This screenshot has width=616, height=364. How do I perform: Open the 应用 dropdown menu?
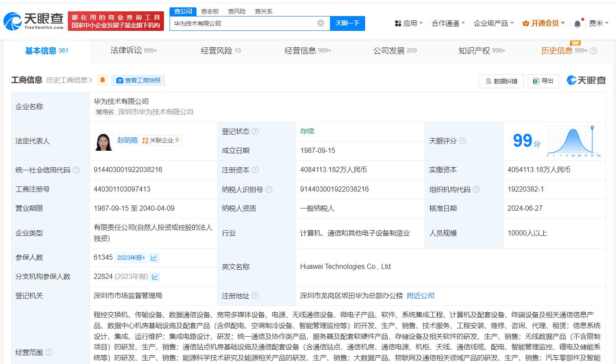coord(409,23)
